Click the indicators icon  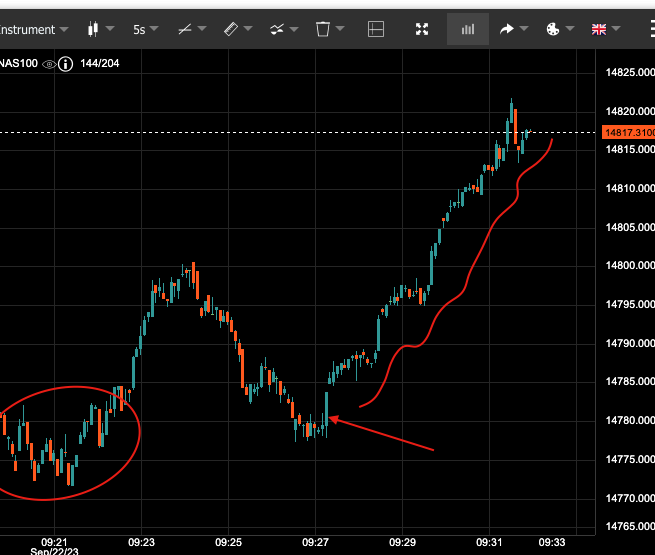click(277, 29)
